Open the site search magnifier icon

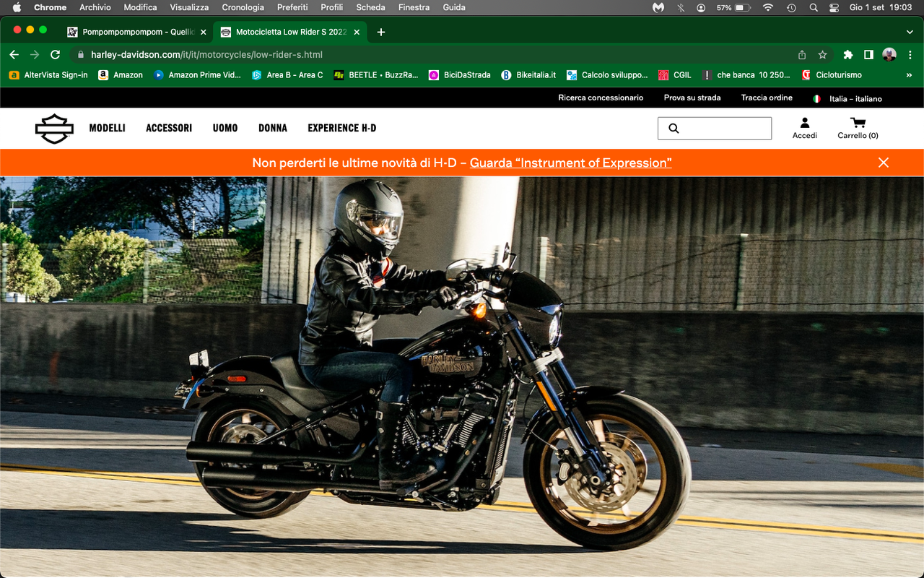click(x=674, y=129)
